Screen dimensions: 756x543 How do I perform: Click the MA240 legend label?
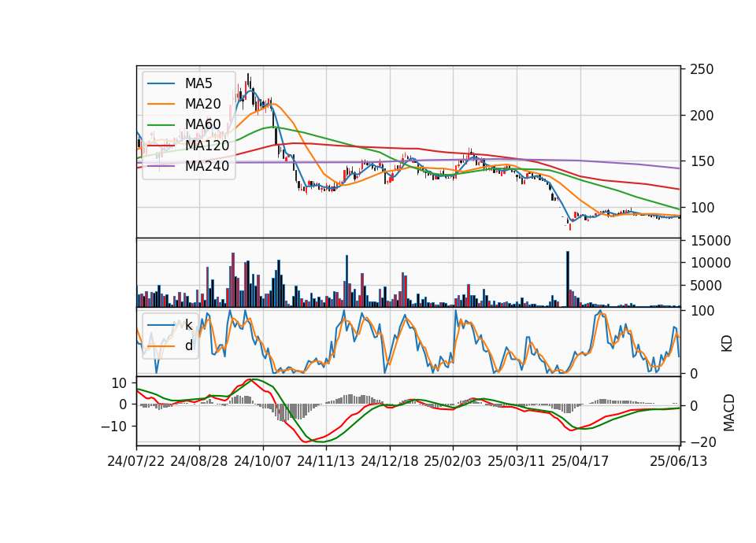click(207, 166)
